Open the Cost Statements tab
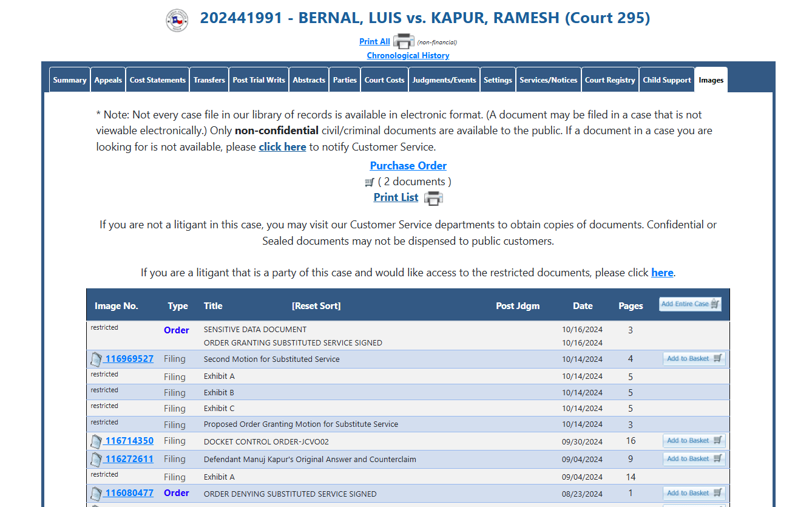Image resolution: width=812 pixels, height=507 pixels. pos(158,80)
